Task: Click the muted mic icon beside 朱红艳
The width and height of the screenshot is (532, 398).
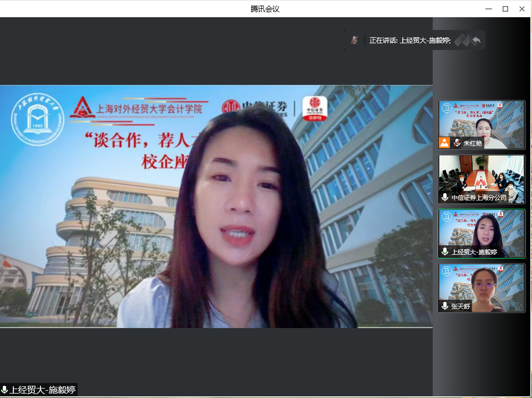Action: click(x=457, y=143)
